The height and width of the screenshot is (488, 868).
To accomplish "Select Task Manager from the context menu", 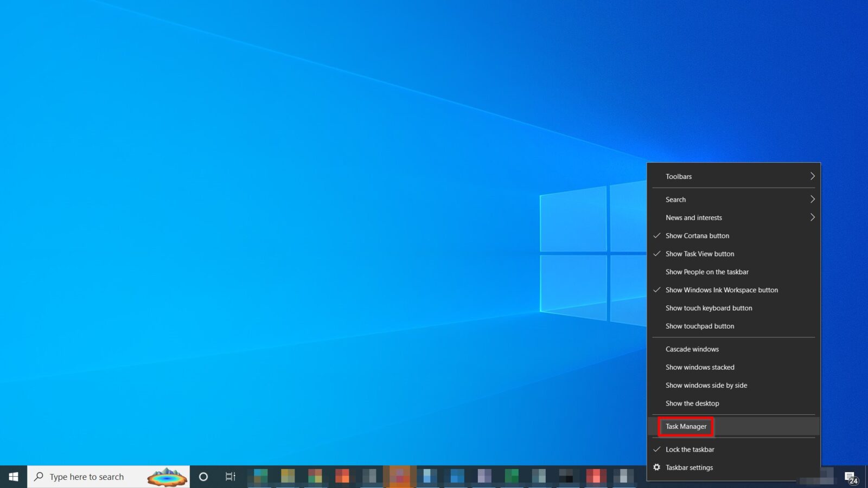I will 686,427.
